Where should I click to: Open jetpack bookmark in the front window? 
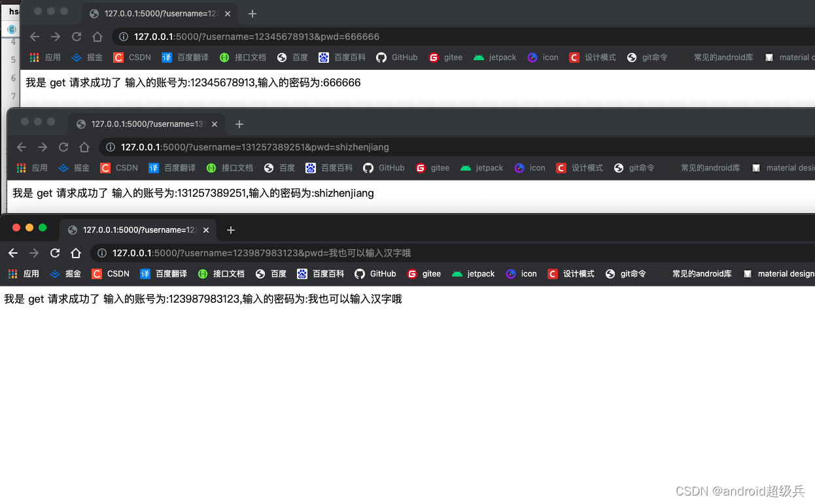tap(473, 274)
